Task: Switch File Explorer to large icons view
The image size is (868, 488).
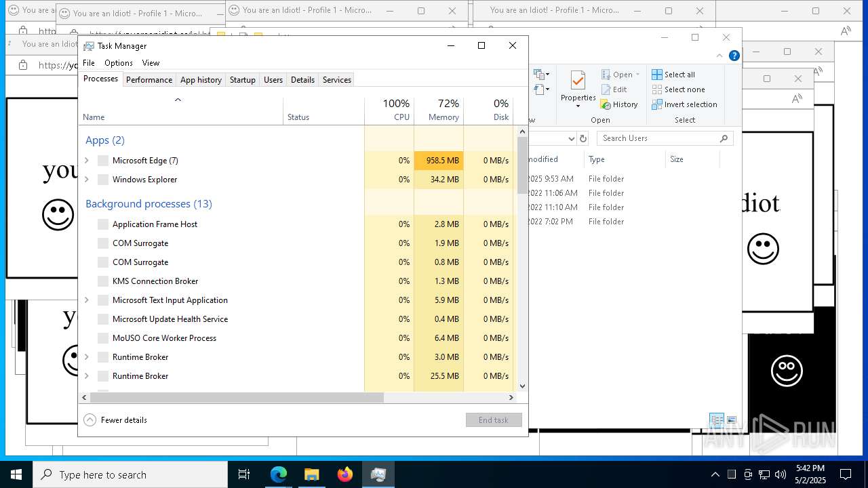Action: [732, 420]
